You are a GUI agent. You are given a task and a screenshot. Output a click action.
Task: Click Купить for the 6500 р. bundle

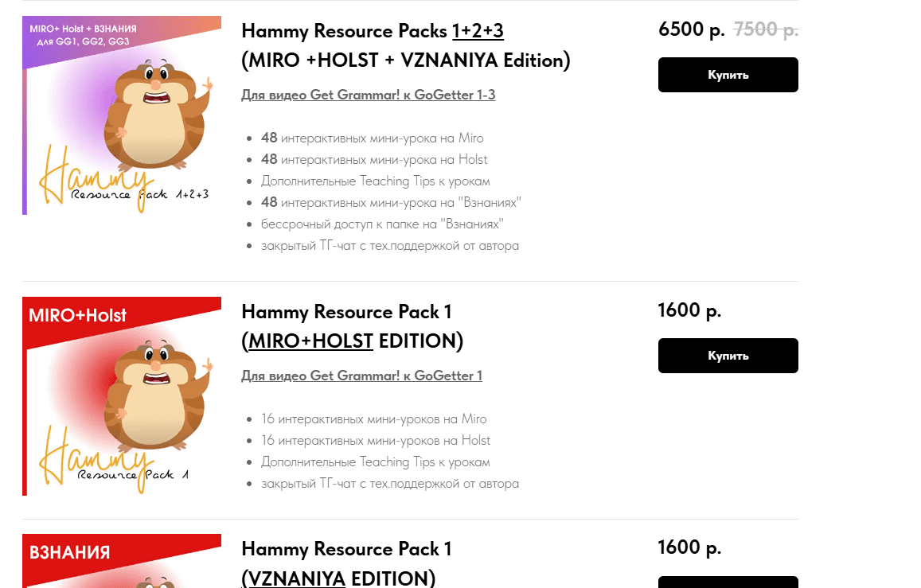[728, 75]
